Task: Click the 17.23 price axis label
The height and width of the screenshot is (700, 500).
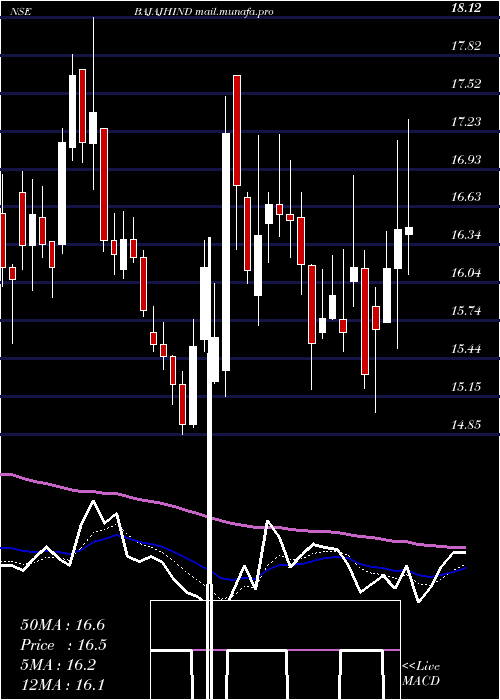Action: pos(466,121)
